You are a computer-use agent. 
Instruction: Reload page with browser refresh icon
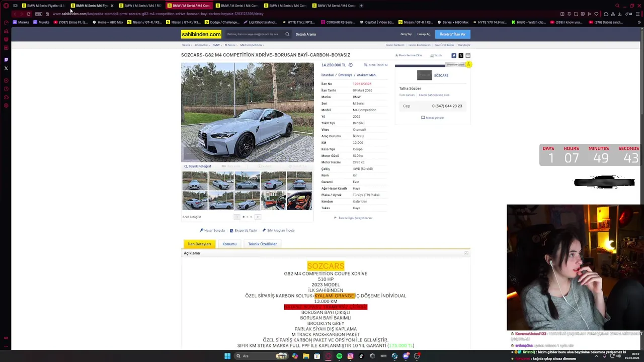pyautogui.click(x=28, y=14)
